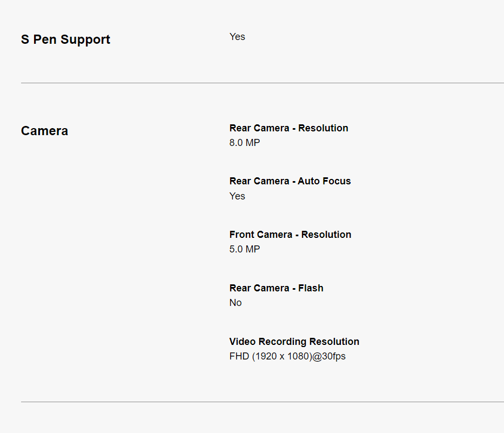The height and width of the screenshot is (433, 504).
Task: Click the divider line below the Camera section
Action: coord(262,402)
